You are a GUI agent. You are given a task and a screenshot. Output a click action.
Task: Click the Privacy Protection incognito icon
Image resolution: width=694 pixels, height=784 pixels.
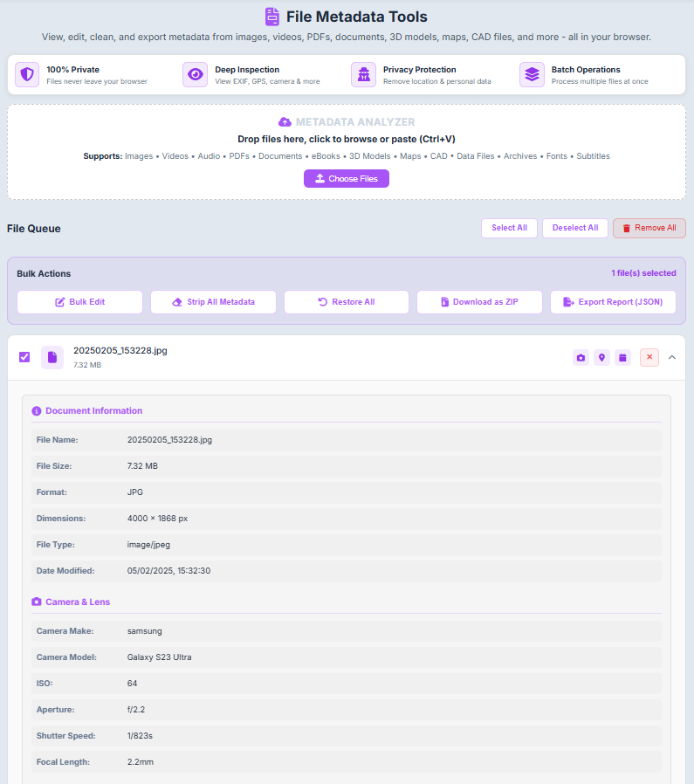tap(363, 74)
